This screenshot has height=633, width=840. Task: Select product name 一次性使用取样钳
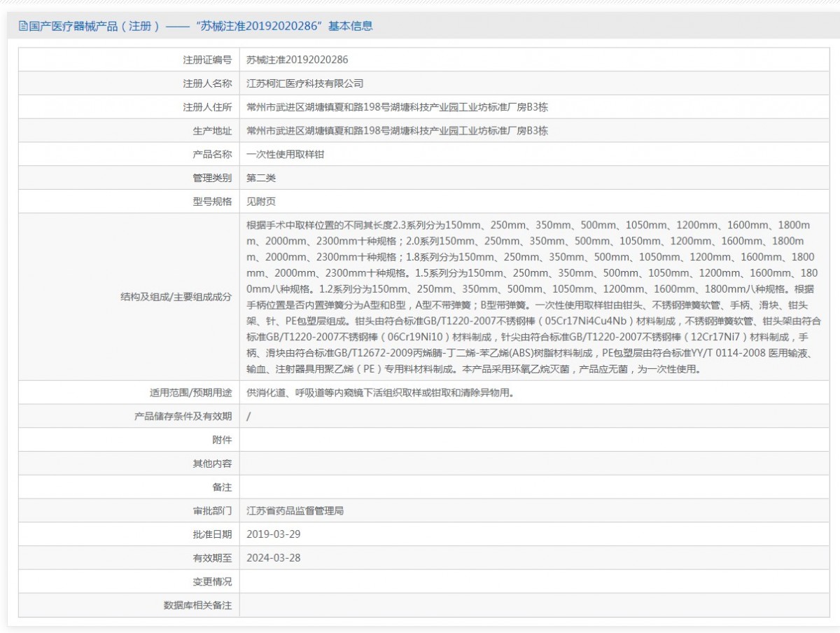click(285, 154)
